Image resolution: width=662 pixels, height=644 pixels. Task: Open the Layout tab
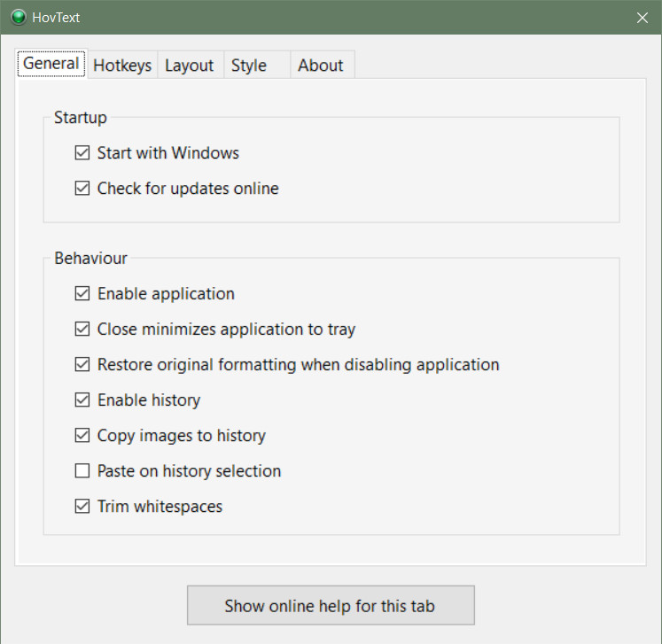click(x=190, y=66)
